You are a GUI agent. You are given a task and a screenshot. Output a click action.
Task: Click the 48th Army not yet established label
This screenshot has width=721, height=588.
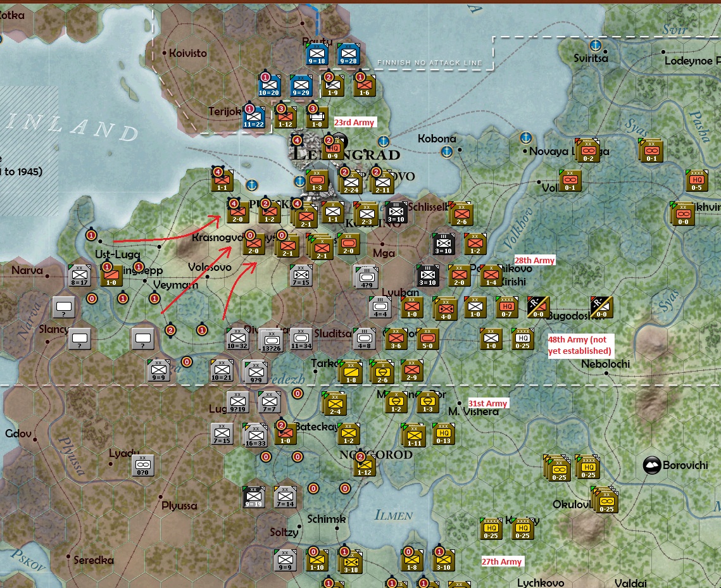click(x=579, y=345)
